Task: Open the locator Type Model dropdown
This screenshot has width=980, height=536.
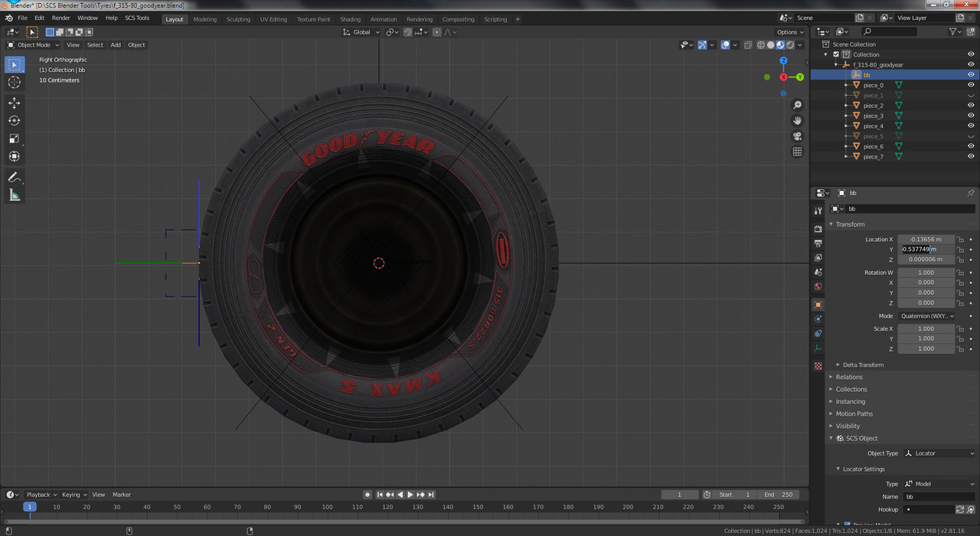Action: (939, 484)
